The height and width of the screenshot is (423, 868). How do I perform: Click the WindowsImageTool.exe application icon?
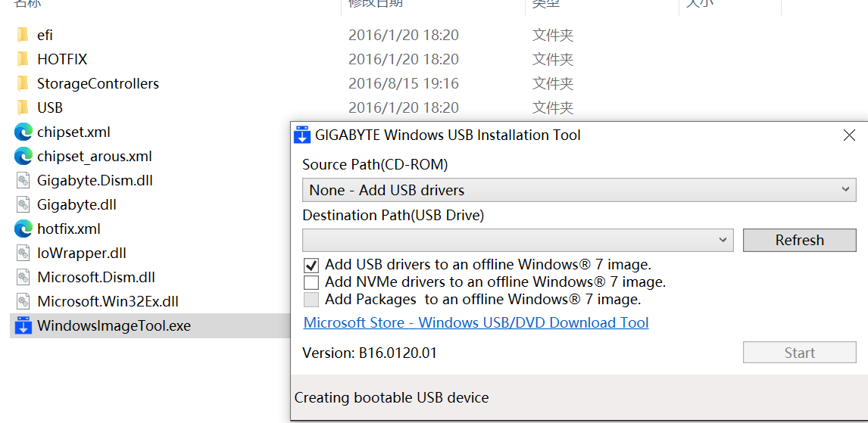tap(23, 326)
